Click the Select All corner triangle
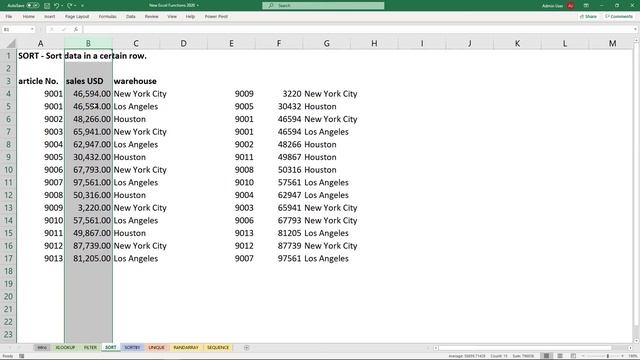Screen dimensions: 640x360 (x=11, y=43)
